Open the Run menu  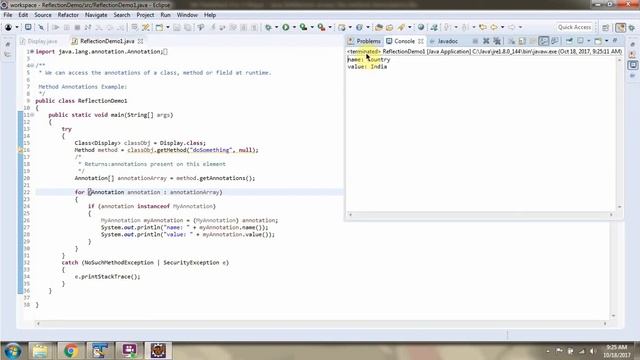(165, 15)
